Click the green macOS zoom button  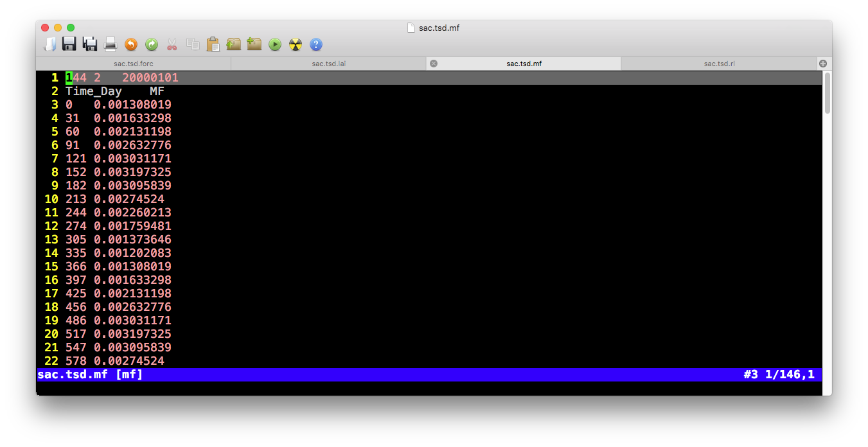pyautogui.click(x=71, y=28)
